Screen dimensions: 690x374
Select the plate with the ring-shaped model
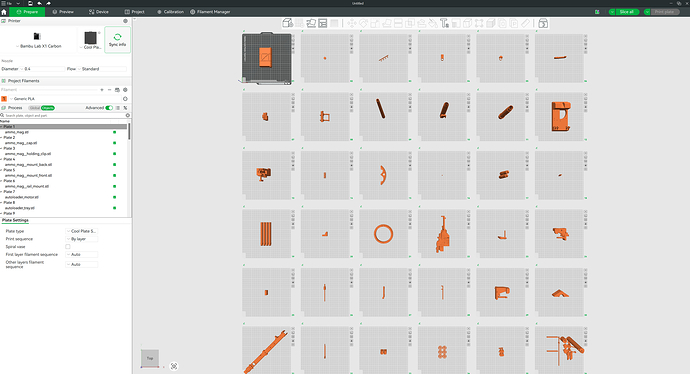point(383,234)
